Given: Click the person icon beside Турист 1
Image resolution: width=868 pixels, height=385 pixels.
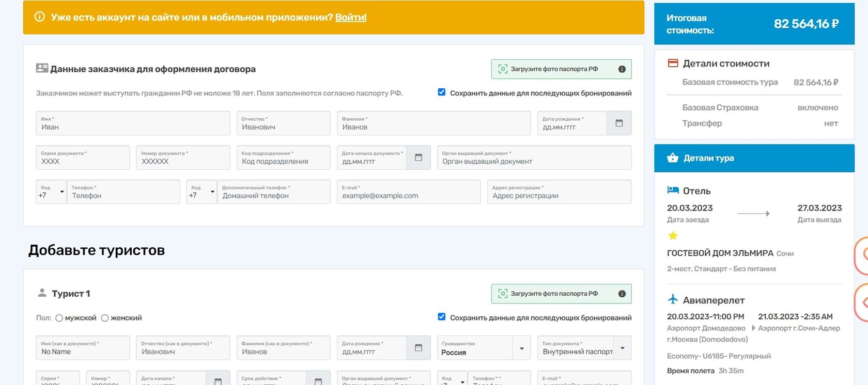Looking at the screenshot, I should click(42, 293).
